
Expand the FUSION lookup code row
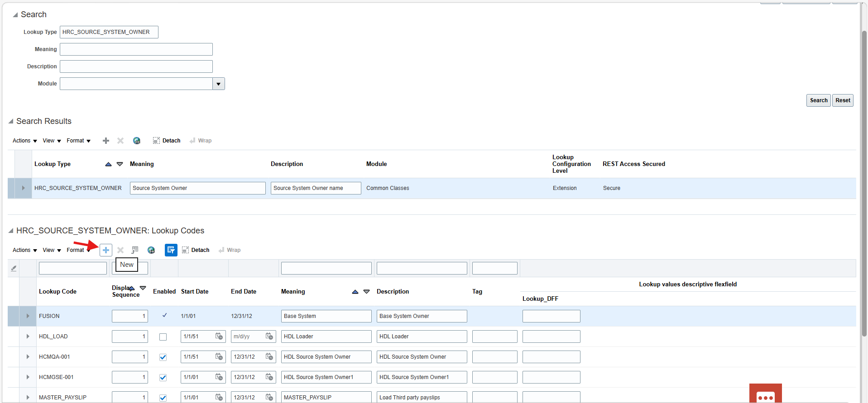coord(28,316)
